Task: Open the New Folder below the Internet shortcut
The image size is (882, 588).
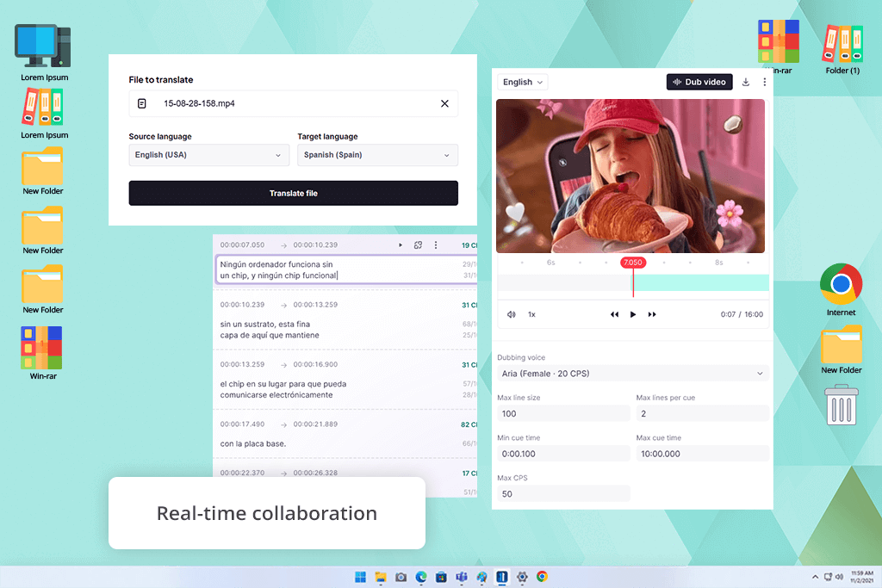Action: point(841,350)
